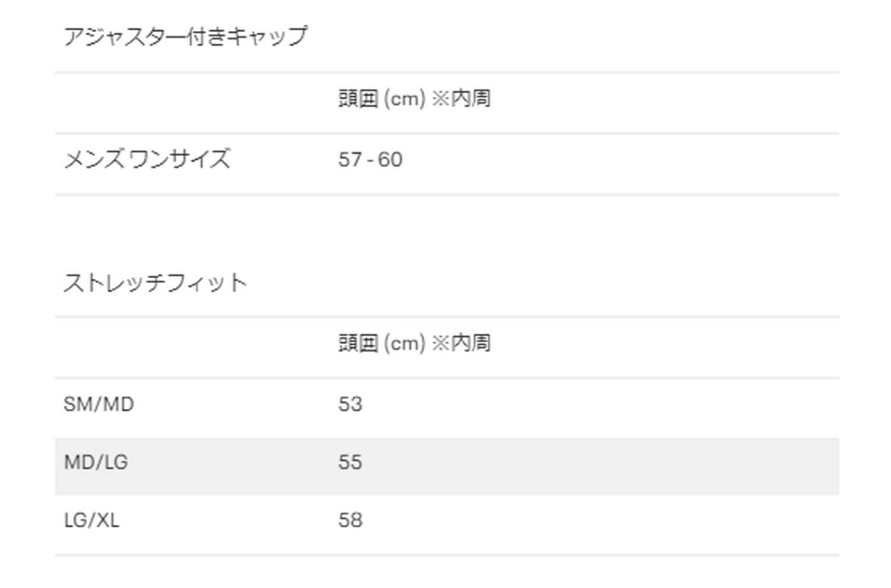Click the アジャスター付きキャップ heading

(x=185, y=37)
